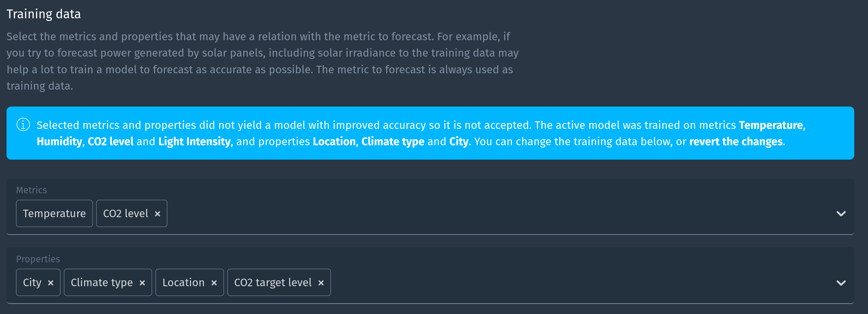Open the Metrics chevron to add more metrics

click(841, 213)
